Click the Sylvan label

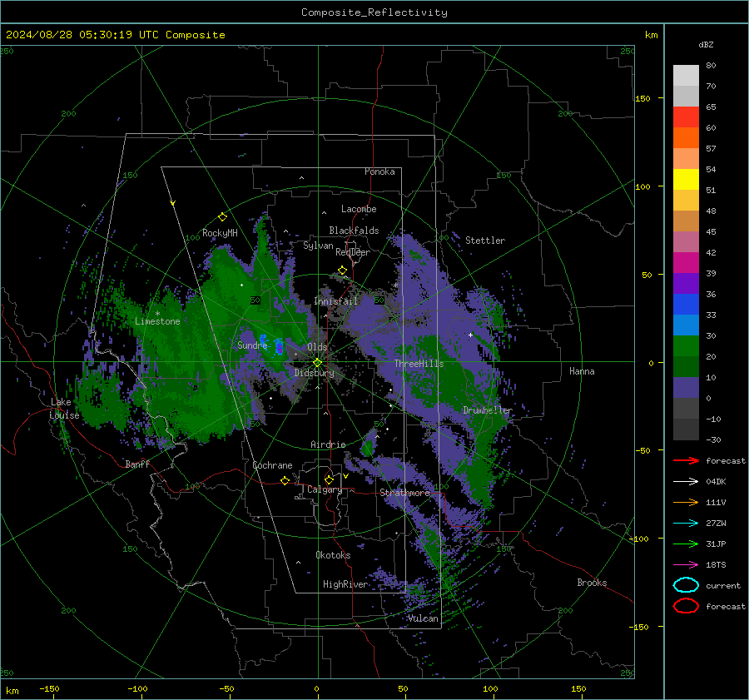click(x=318, y=246)
